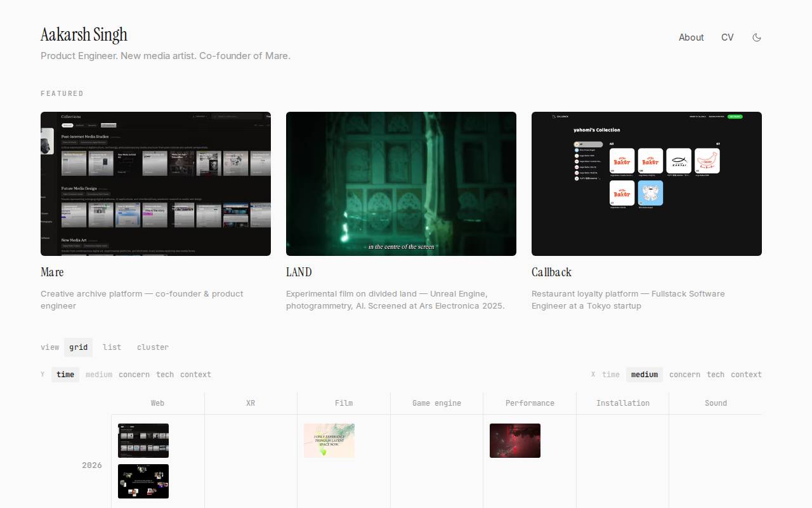Click the Aakarsh Singh site title
Viewport: 812px width, 508px height.
pyautogui.click(x=84, y=34)
